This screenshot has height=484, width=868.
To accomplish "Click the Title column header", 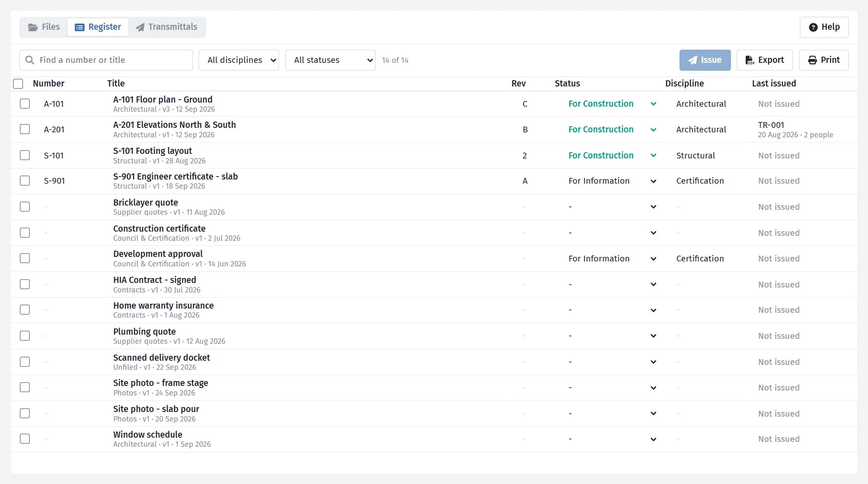I will click(x=116, y=84).
